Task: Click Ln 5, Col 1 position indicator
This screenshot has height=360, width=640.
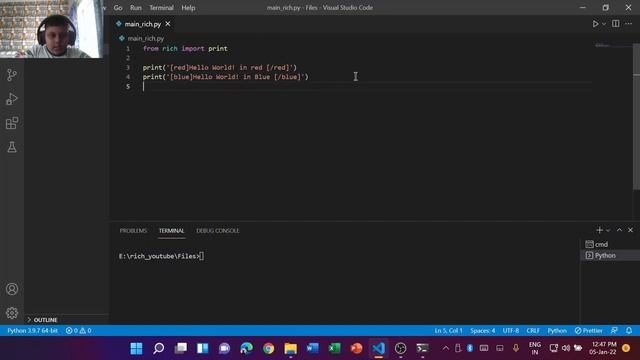Action: click(x=448, y=331)
